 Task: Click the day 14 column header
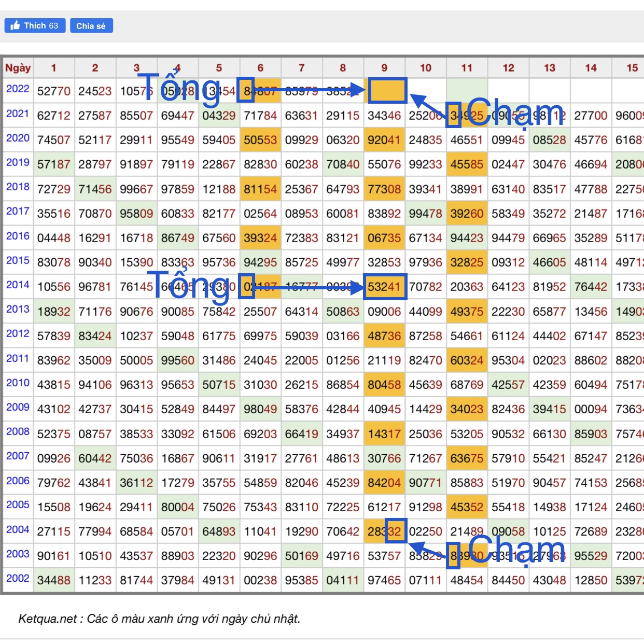pos(591,68)
